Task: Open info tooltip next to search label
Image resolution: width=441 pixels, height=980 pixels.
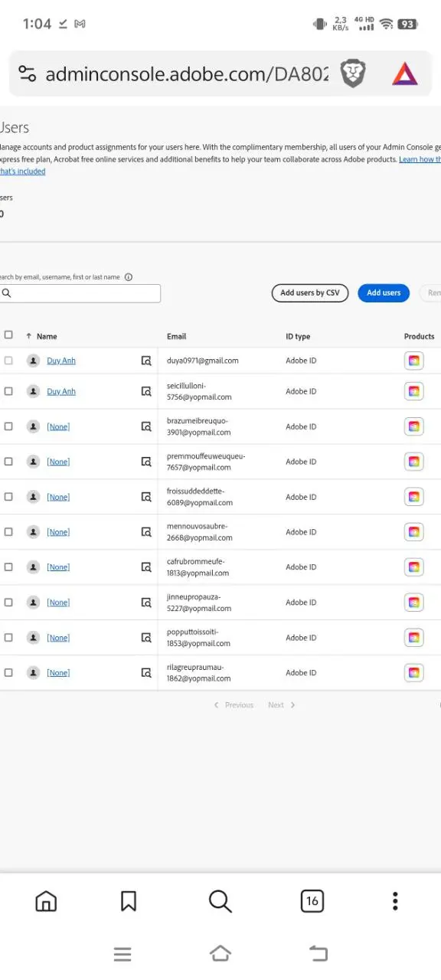Action: click(129, 277)
